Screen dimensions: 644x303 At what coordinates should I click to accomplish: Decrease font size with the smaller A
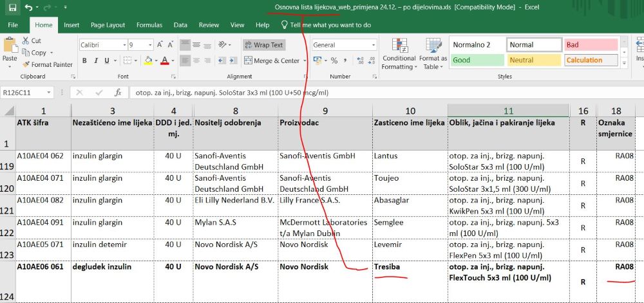(170, 44)
